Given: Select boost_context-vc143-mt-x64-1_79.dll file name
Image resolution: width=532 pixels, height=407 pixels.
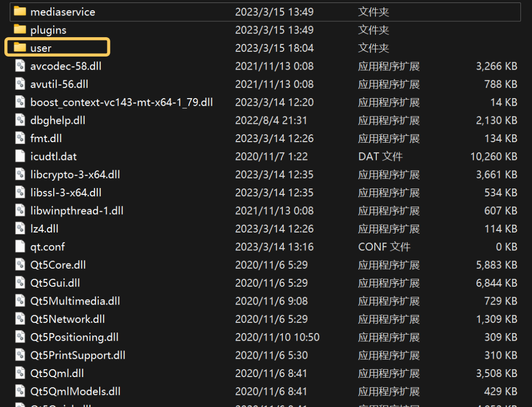Looking at the screenshot, I should coord(121,102).
